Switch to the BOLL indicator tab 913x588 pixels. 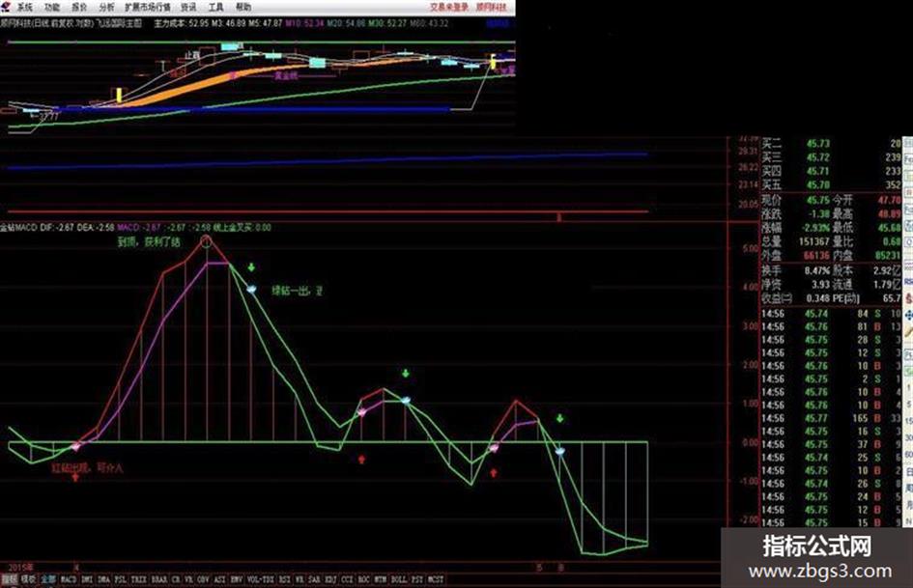tap(399, 579)
